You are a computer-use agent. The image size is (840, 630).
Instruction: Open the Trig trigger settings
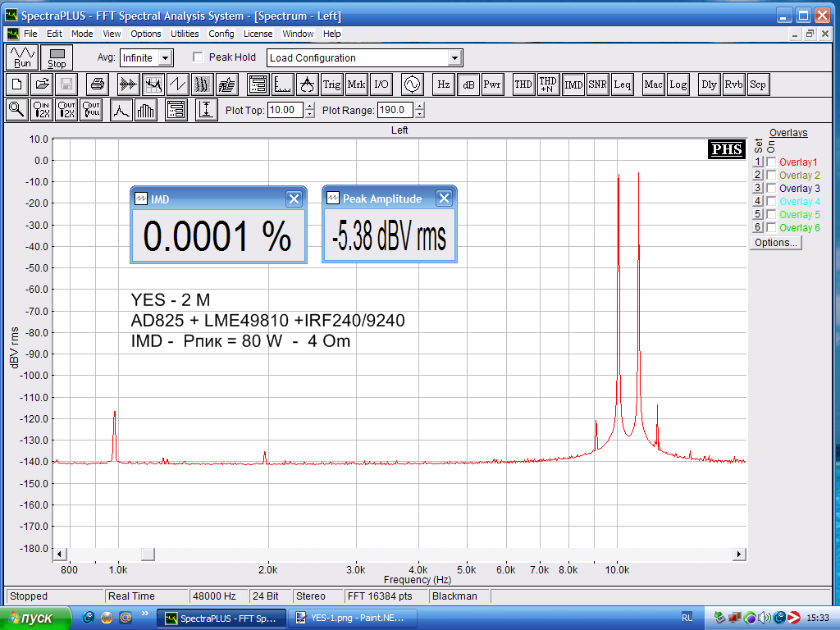pyautogui.click(x=331, y=84)
